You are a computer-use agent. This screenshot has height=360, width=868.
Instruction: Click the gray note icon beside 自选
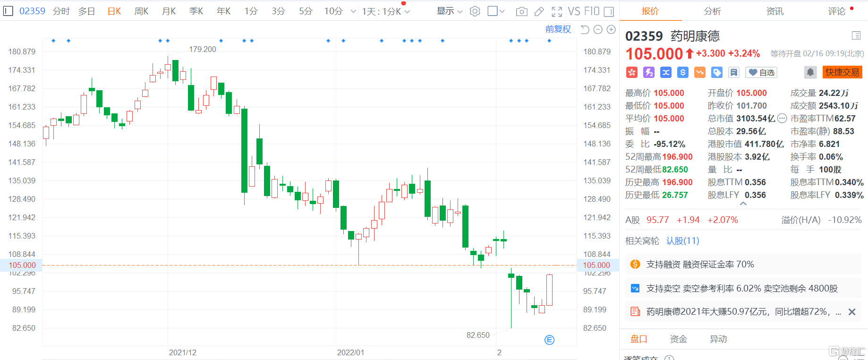click(734, 72)
